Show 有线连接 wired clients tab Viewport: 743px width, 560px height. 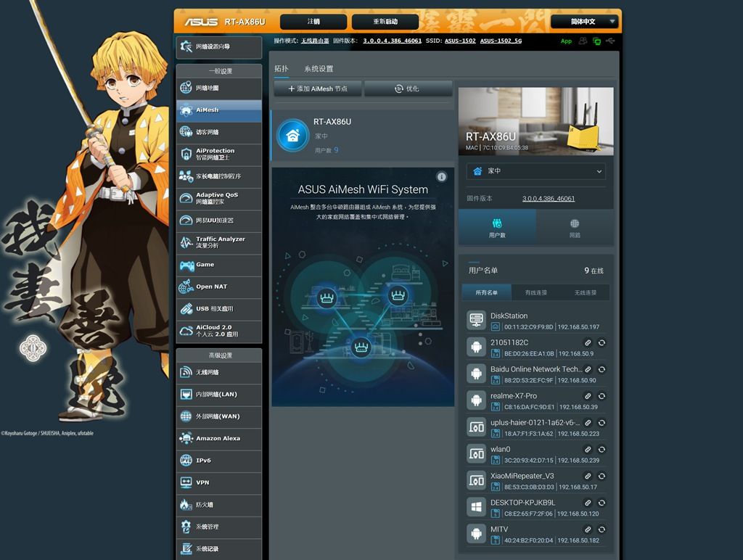pos(536,292)
